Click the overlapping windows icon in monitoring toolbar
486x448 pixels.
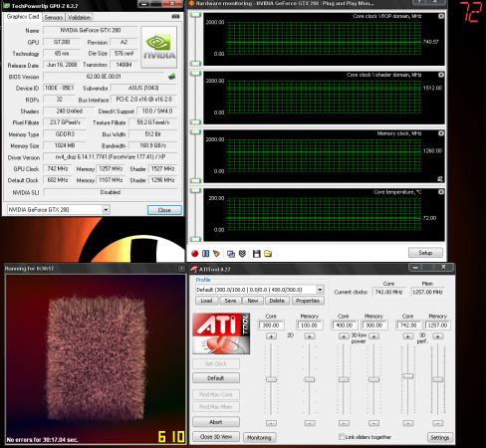231,254
